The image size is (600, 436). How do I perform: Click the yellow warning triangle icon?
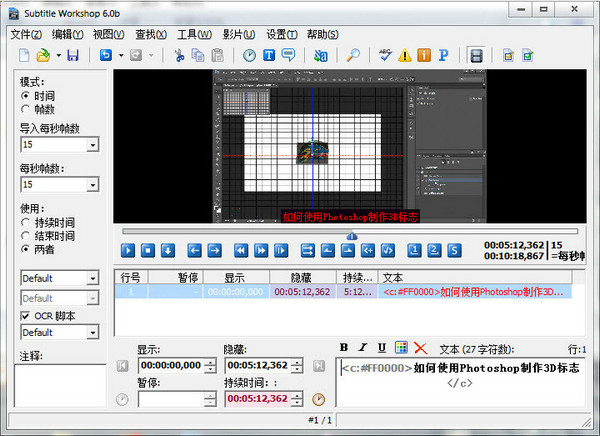tap(405, 55)
